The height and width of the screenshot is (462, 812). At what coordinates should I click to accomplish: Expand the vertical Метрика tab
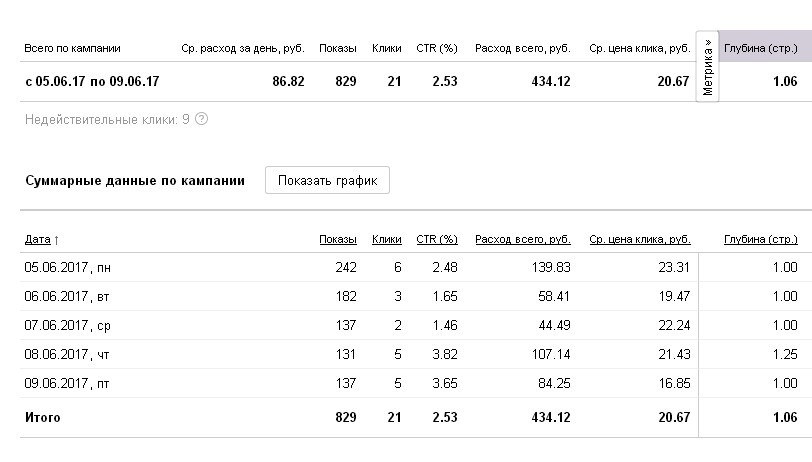tap(708, 68)
